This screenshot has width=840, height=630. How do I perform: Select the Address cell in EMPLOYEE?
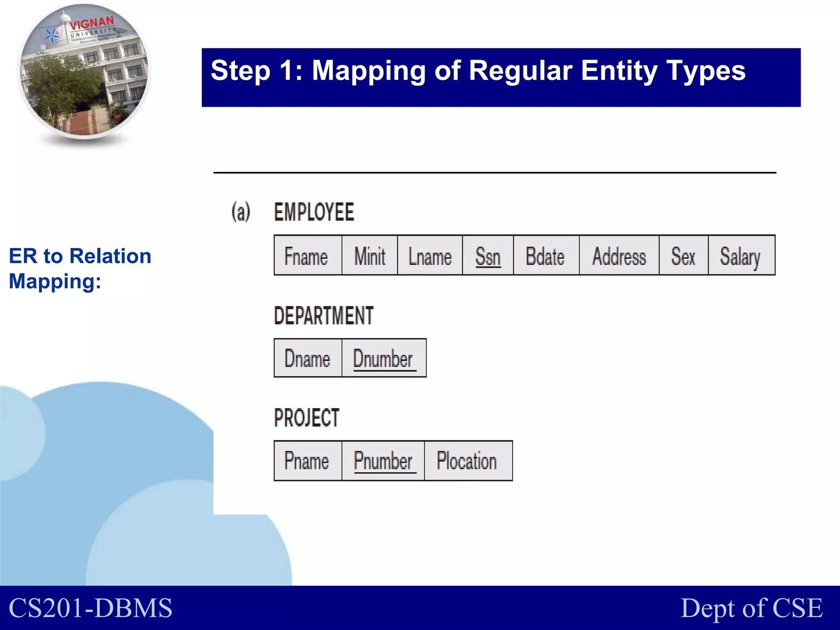619,255
